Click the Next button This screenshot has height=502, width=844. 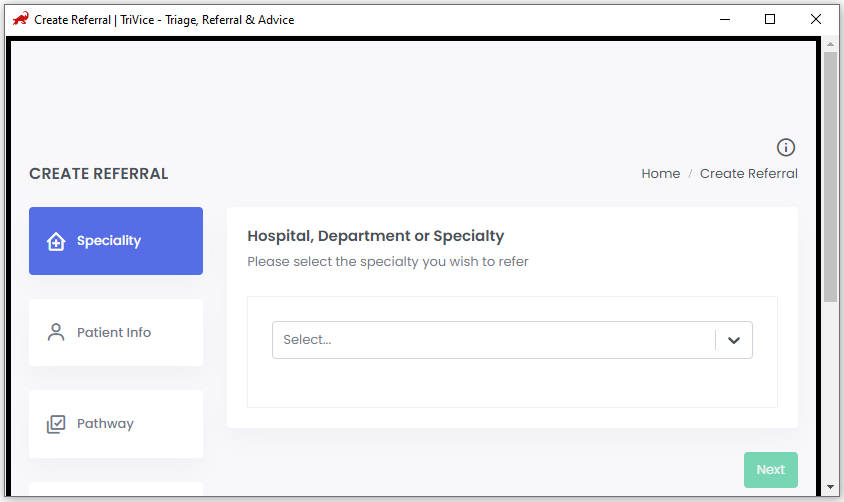pos(771,470)
